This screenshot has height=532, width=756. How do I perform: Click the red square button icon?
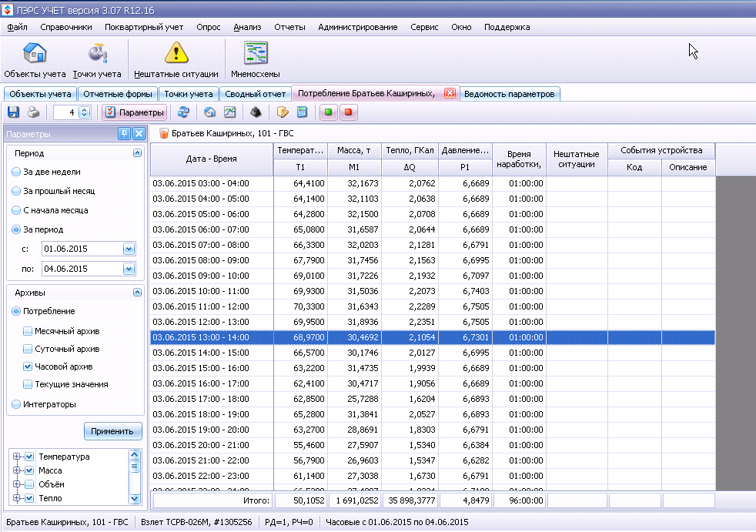(348, 112)
